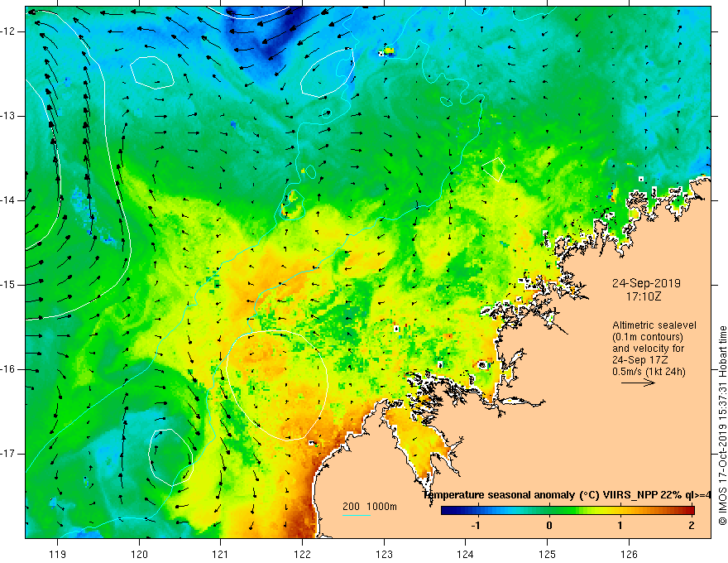Click the 'Temperature seasonal anomaly' title text
Screen dimensions: 728x563
click(x=499, y=495)
